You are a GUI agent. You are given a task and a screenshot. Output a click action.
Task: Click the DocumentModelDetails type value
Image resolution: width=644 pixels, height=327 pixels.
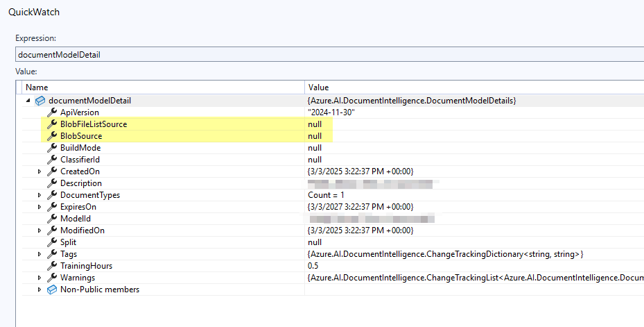tap(412, 101)
